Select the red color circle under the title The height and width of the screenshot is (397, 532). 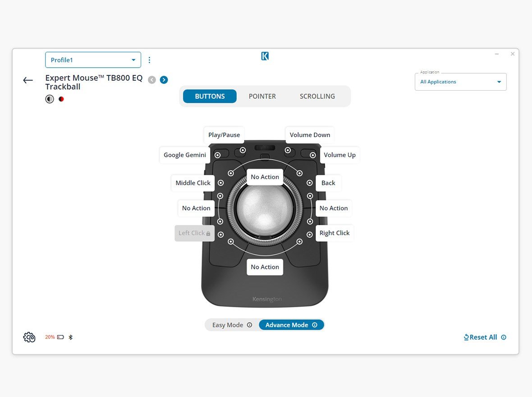pos(61,98)
